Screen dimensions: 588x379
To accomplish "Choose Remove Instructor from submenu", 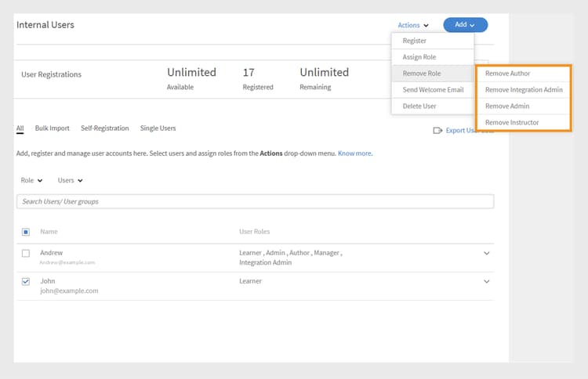I will tap(512, 122).
